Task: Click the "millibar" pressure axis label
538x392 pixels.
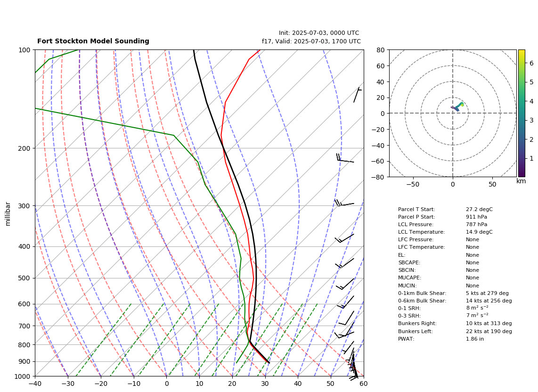Action: 8,214
